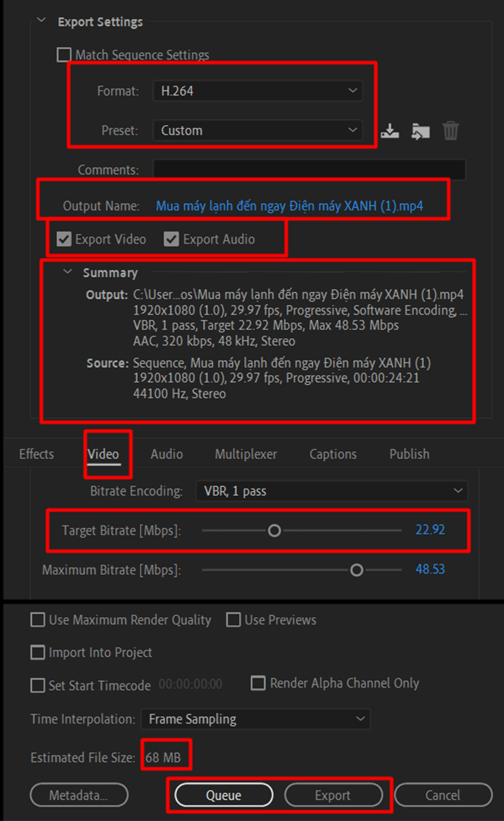Uncheck the Export Video checkbox

(64, 239)
